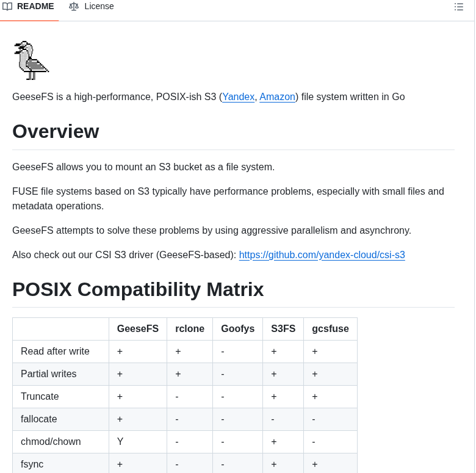Image resolution: width=476 pixels, height=473 pixels.
Task: Open the Yandex link
Action: tap(238, 97)
